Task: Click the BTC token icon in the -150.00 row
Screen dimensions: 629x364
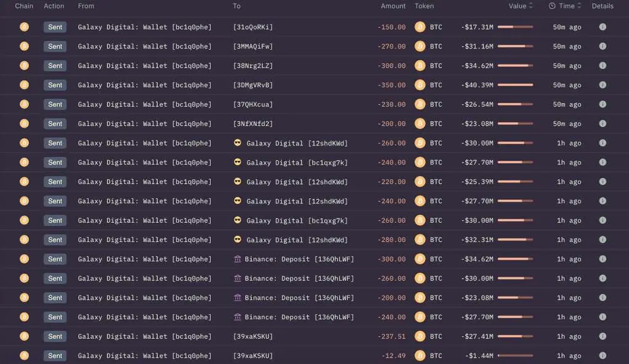Action: pyautogui.click(x=420, y=27)
